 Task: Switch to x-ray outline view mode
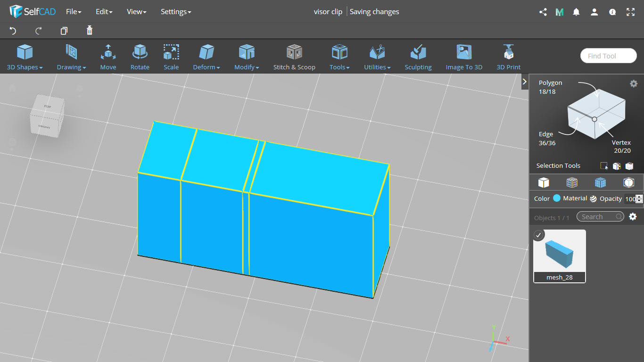[628, 182]
